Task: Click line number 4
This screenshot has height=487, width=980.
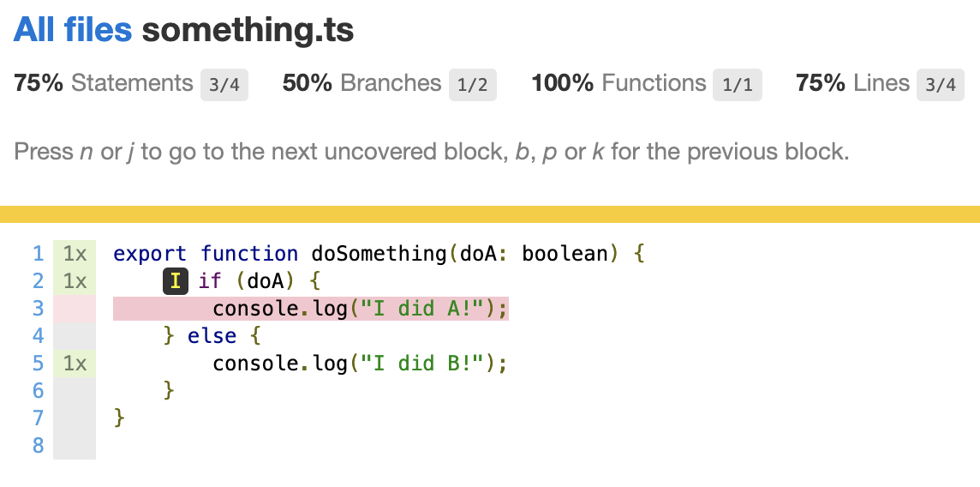Action: click(39, 336)
